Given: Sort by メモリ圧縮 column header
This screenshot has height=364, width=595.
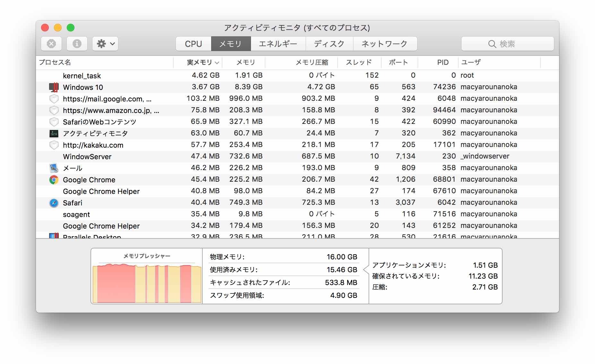Looking at the screenshot, I should click(x=301, y=62).
